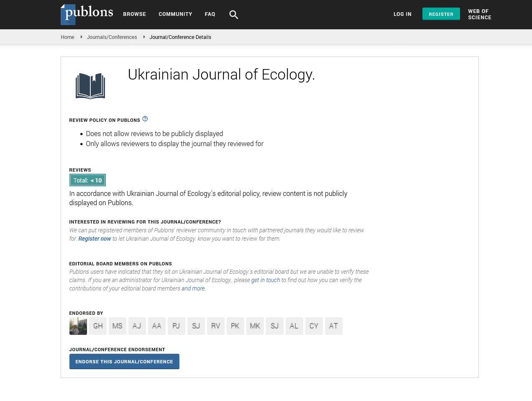
Task: Open the first endorser photo thumbnail
Action: click(78, 326)
